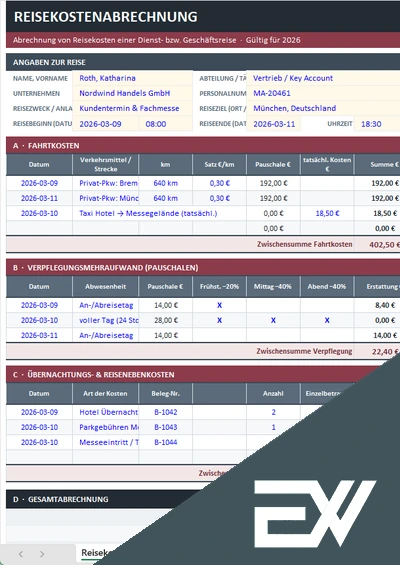Viewport: 400px width, 565px height.
Task: Select the Personalnummer MA-20461 cell
Action: click(323, 93)
